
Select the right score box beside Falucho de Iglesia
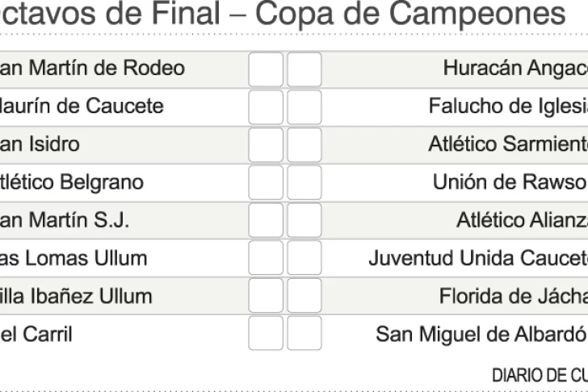tap(304, 107)
